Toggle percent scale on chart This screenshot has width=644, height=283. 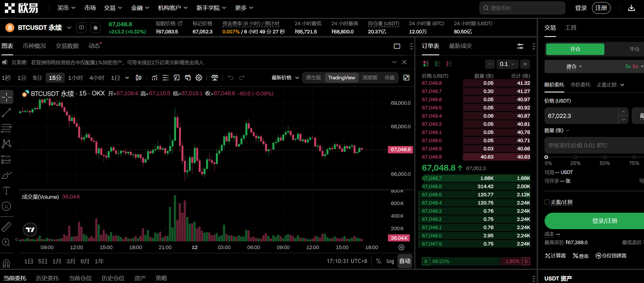378,261
